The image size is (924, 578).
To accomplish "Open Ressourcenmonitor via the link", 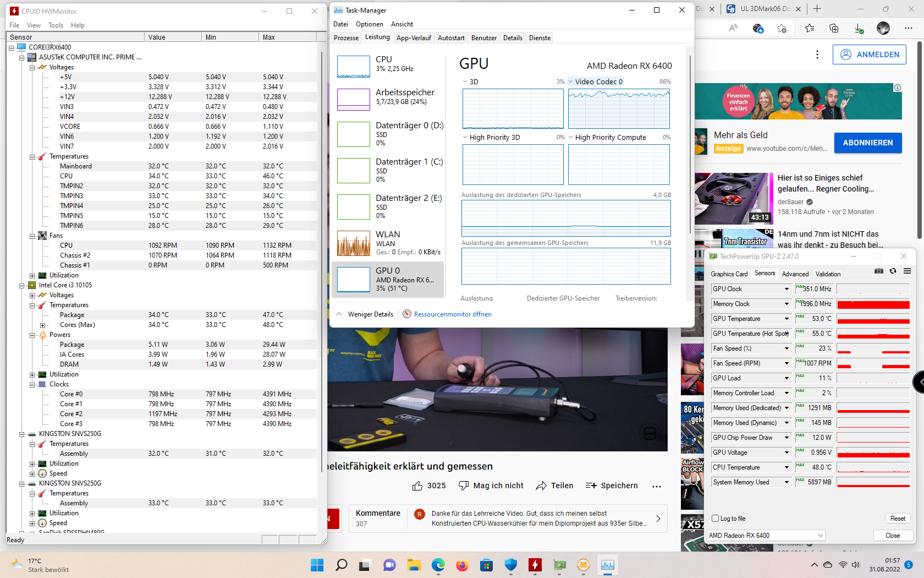I will (x=453, y=314).
